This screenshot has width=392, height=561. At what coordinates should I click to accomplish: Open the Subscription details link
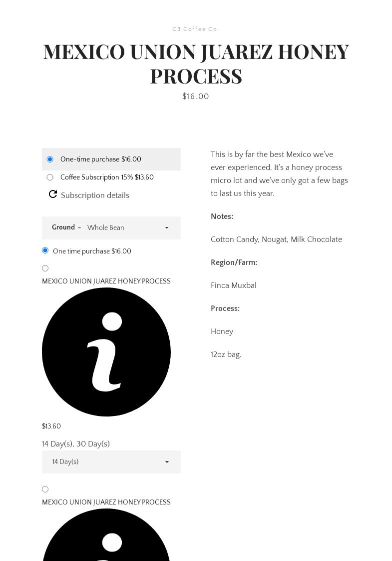[x=95, y=195]
